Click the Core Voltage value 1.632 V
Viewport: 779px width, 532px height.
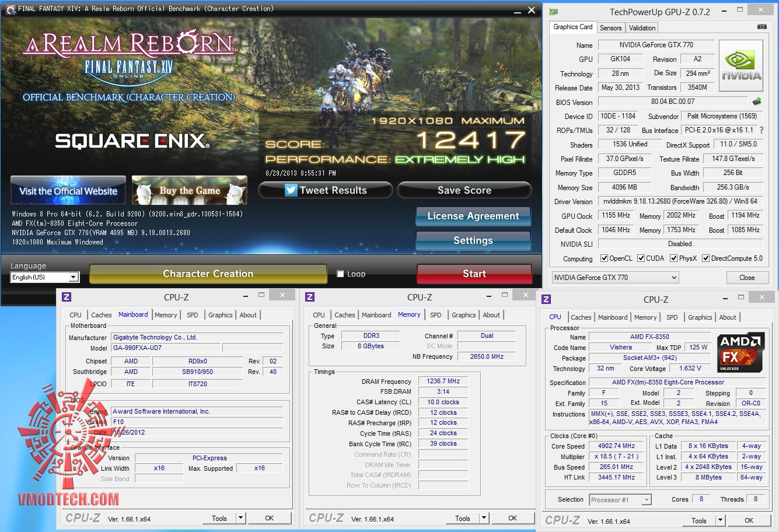tap(690, 368)
